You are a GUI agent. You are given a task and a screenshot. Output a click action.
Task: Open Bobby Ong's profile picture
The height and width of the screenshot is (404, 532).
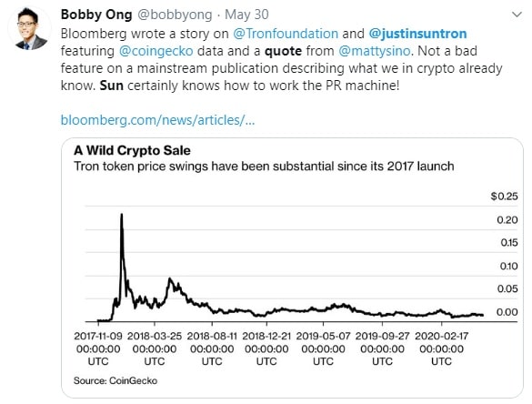point(30,28)
